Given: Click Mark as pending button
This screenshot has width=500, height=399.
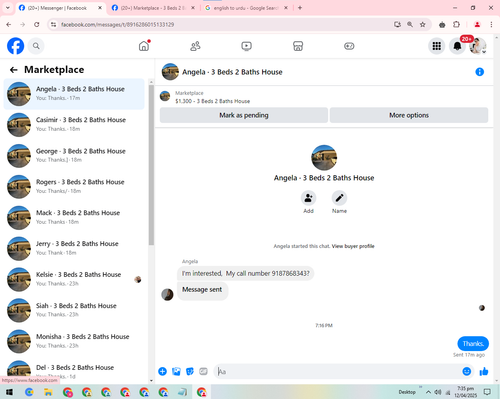Looking at the screenshot, I should pyautogui.click(x=244, y=115).
